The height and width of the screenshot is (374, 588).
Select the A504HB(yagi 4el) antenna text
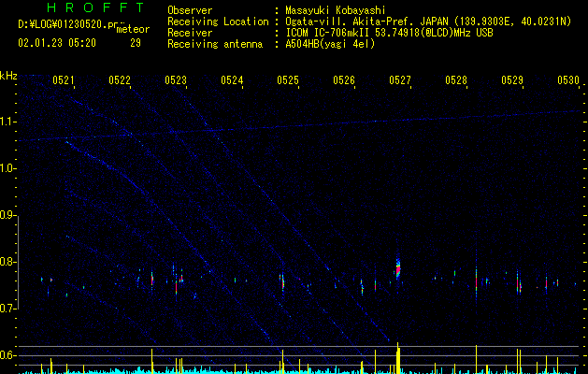pos(330,44)
